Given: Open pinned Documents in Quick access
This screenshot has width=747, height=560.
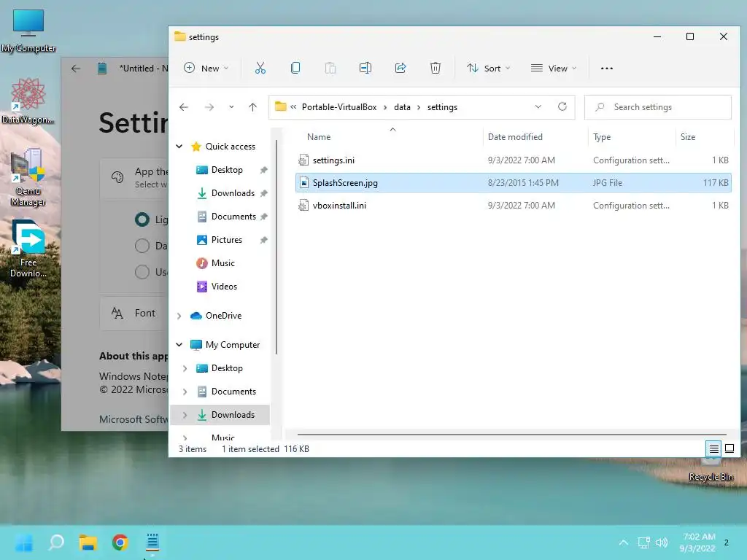Looking at the screenshot, I should coord(233,216).
